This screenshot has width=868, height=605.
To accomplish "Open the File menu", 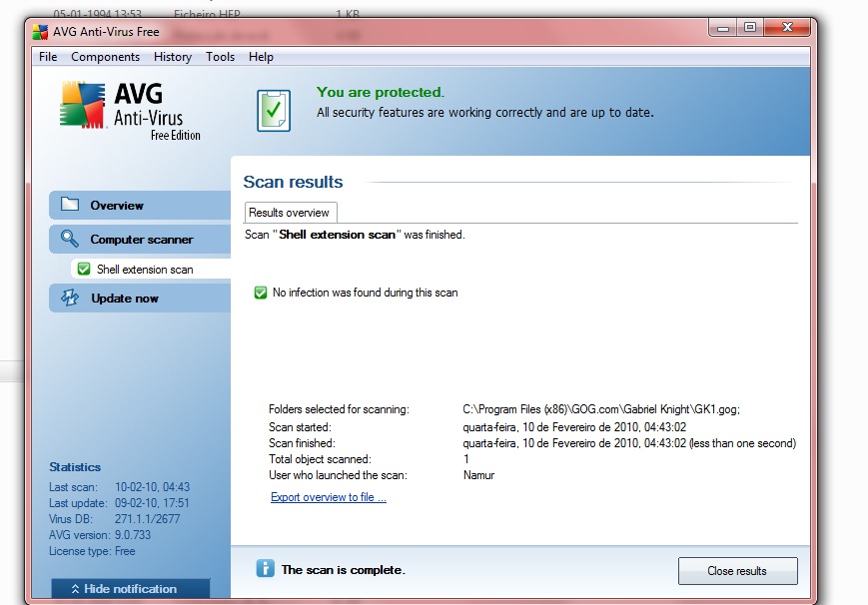I will coord(48,57).
